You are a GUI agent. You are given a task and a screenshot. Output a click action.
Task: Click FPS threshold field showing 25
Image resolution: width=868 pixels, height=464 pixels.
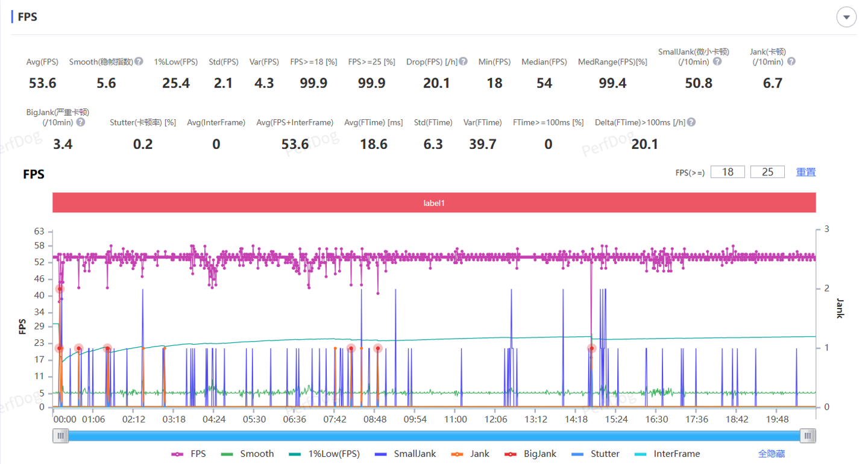[x=767, y=172]
